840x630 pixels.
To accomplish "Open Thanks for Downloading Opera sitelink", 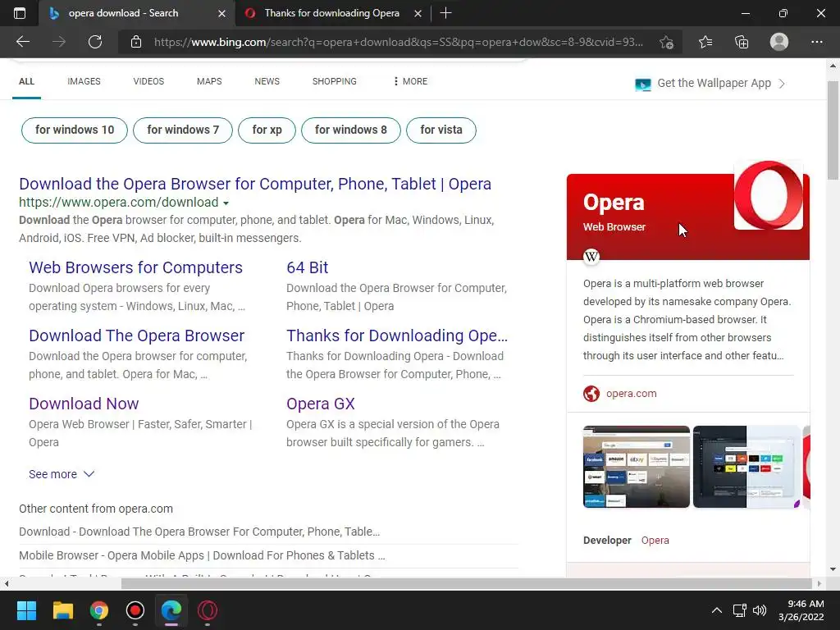I will [397, 336].
